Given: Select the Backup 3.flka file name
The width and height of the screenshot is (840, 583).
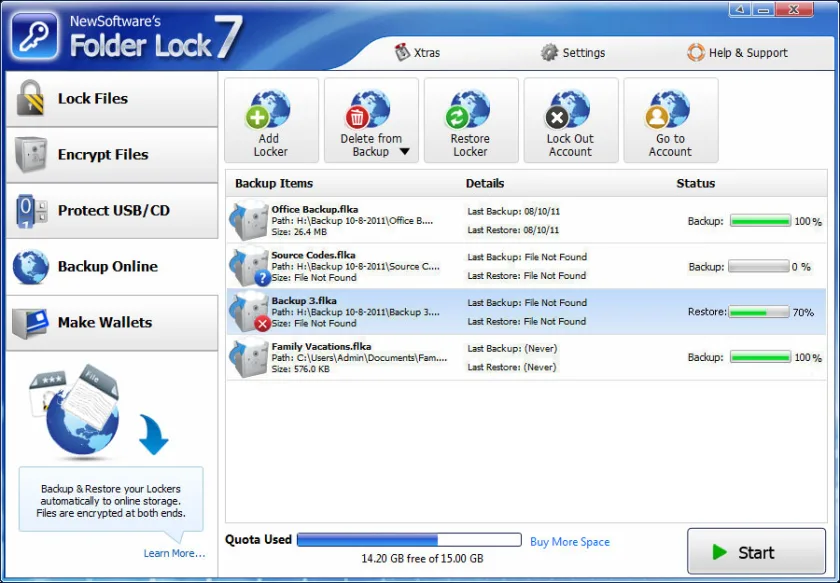Looking at the screenshot, I should (x=304, y=301).
